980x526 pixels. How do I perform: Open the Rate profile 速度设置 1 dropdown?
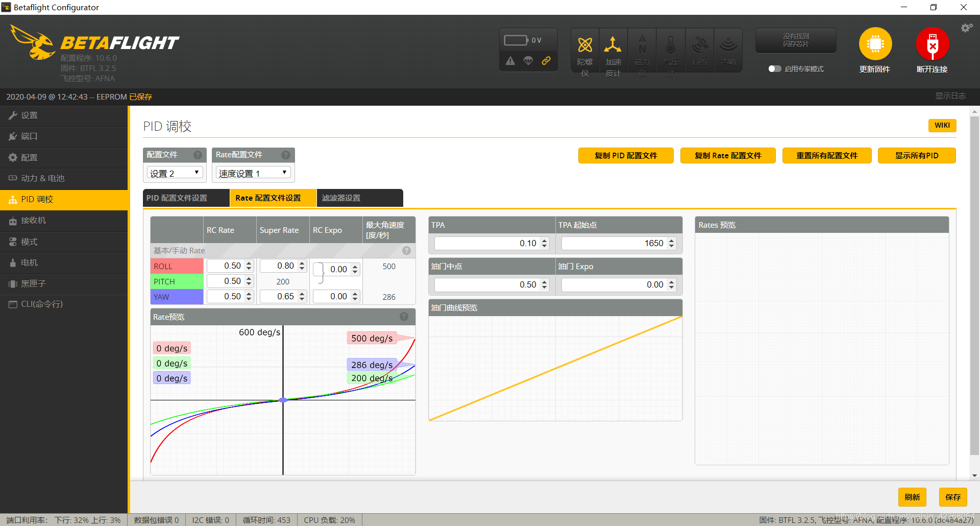[x=253, y=173]
